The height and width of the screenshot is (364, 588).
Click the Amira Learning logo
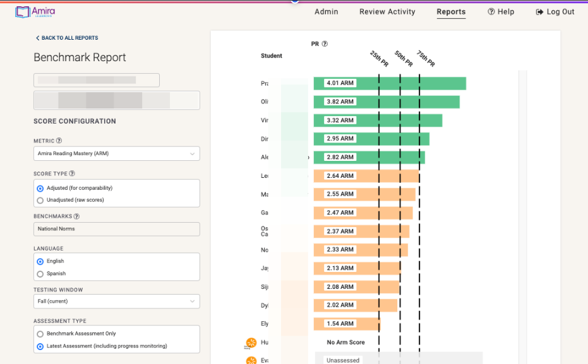pyautogui.click(x=35, y=11)
